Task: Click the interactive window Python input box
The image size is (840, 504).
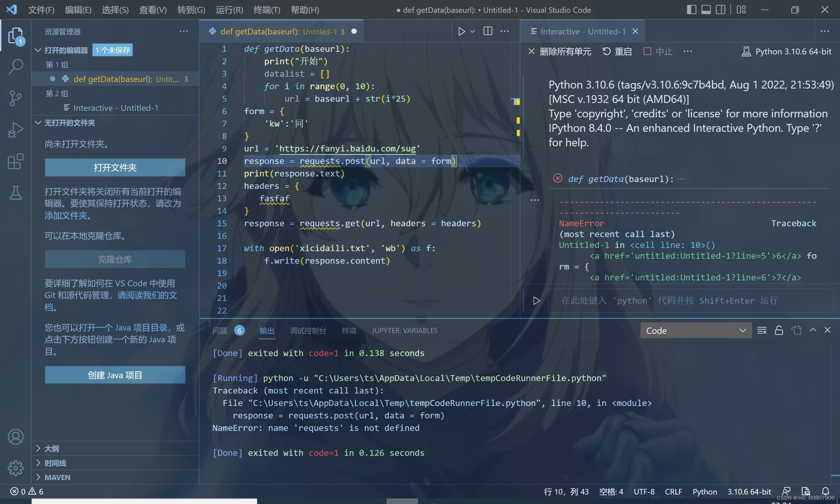Action: pyautogui.click(x=690, y=301)
